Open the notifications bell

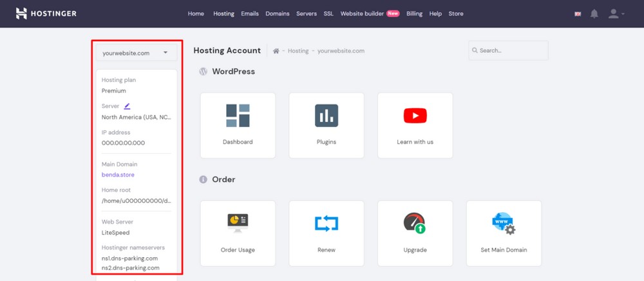pos(594,14)
